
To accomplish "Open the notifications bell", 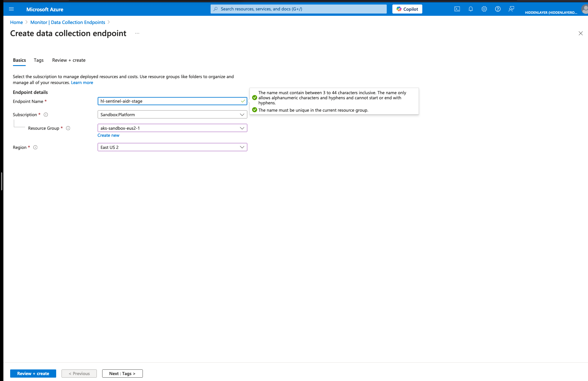I will [471, 9].
